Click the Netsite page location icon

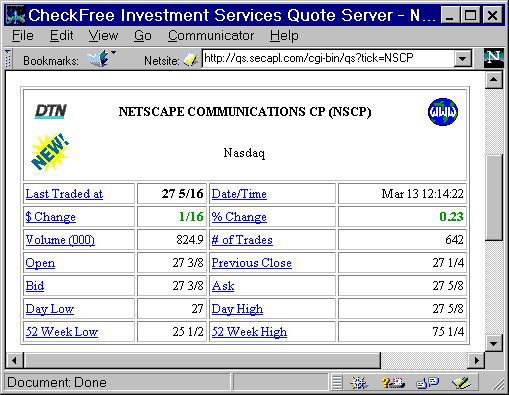tap(190, 60)
